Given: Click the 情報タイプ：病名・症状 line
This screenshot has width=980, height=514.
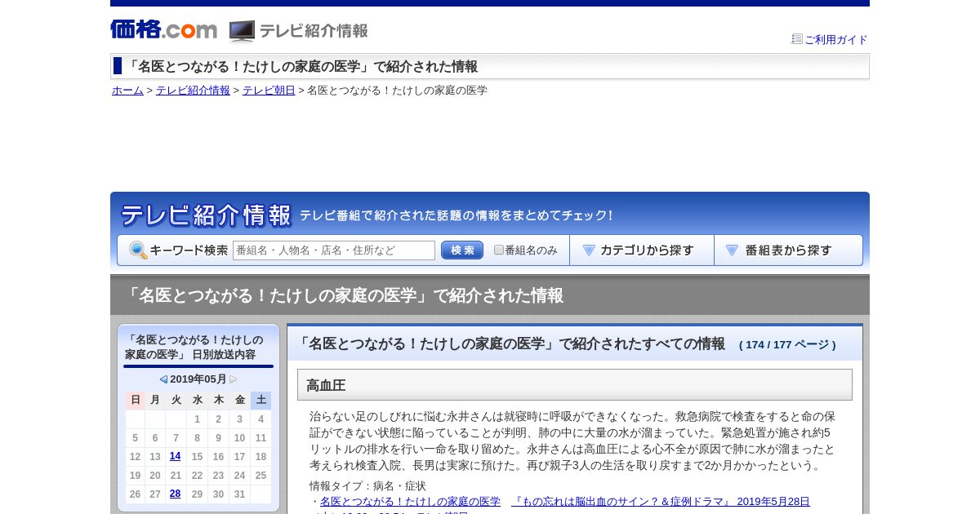Looking at the screenshot, I should coord(367,486).
